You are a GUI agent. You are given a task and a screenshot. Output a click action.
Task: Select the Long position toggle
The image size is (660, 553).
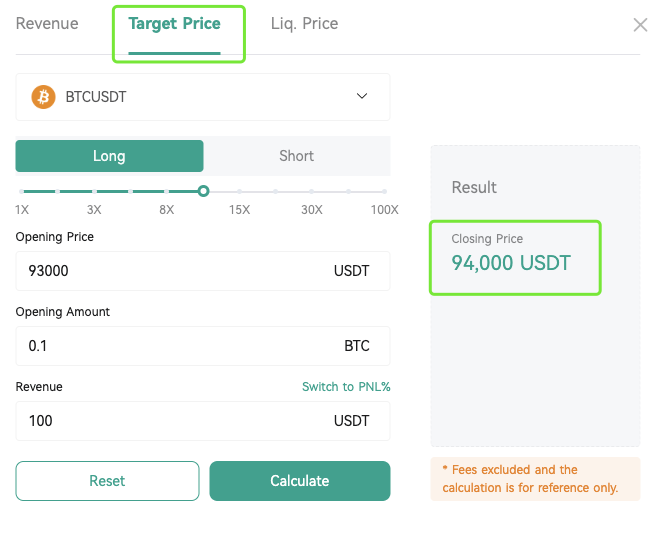pyautogui.click(x=109, y=156)
